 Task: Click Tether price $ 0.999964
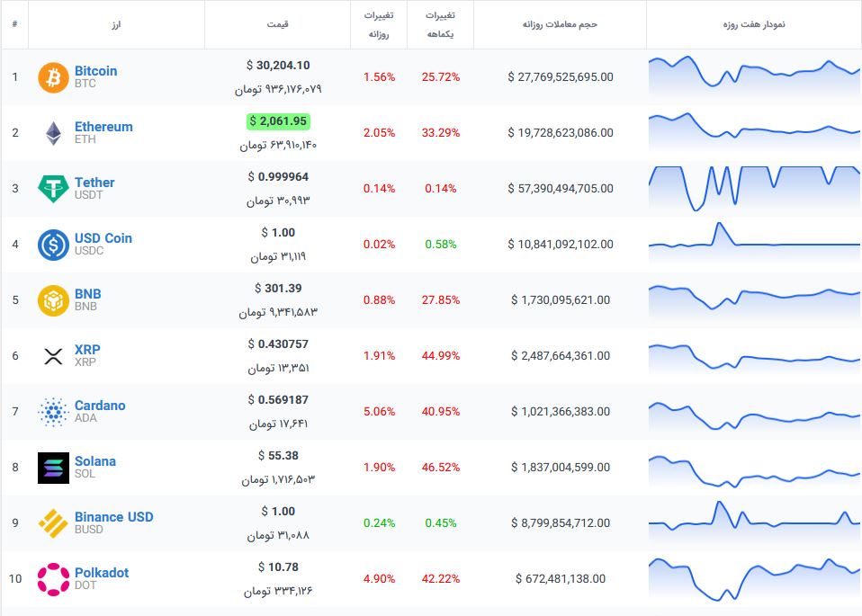(x=278, y=177)
